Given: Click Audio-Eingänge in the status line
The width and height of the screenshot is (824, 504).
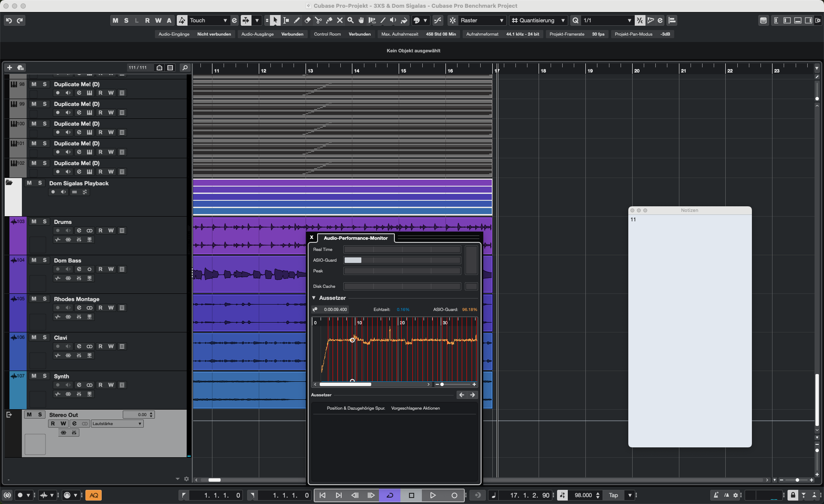Looking at the screenshot, I should pos(174,34).
